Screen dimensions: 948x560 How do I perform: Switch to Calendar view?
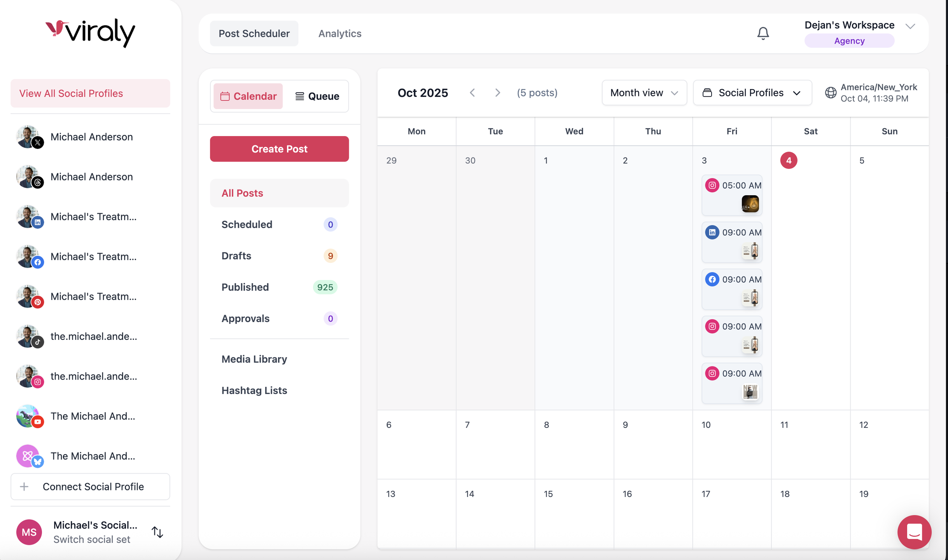248,96
